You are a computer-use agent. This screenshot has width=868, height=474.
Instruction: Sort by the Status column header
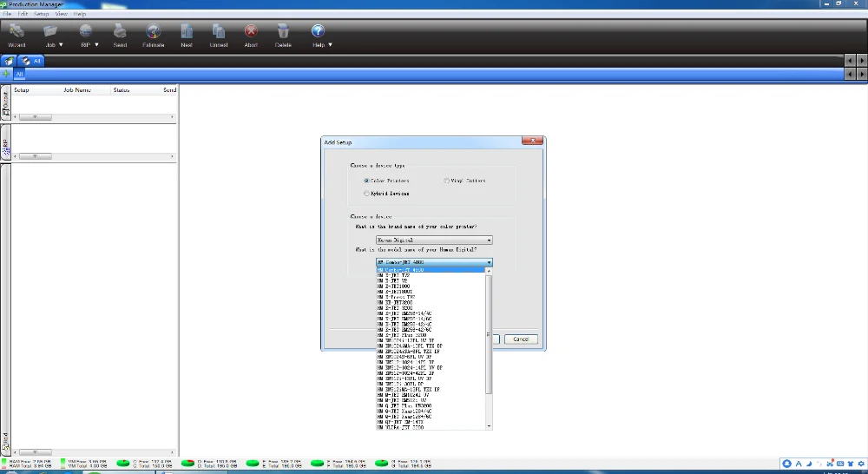pyautogui.click(x=122, y=89)
